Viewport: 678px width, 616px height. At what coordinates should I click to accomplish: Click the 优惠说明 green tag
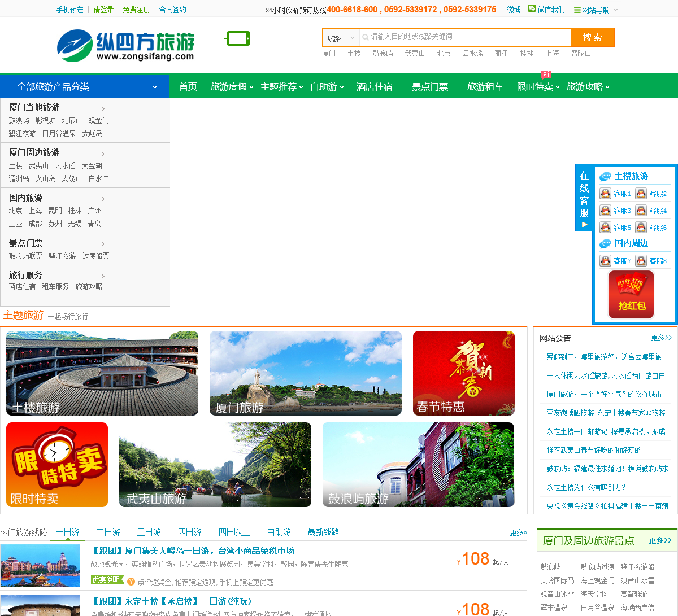(x=107, y=580)
